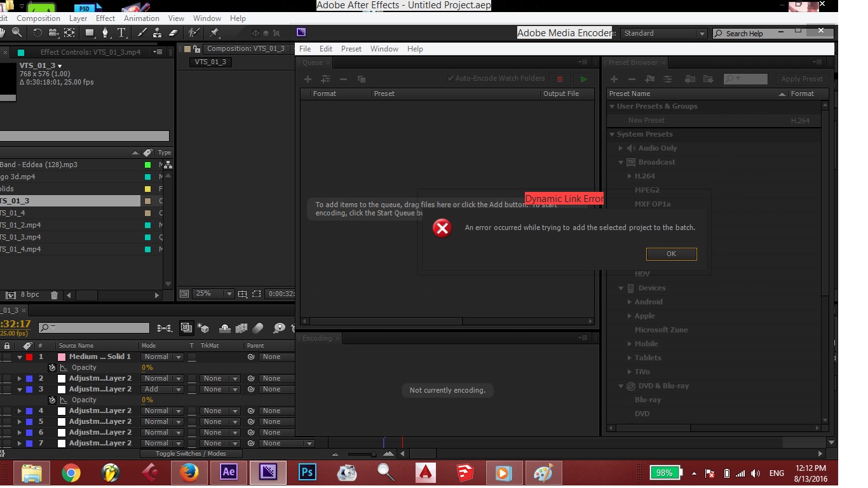
Task: Toggle lock switch for layer 5
Action: coord(7,421)
